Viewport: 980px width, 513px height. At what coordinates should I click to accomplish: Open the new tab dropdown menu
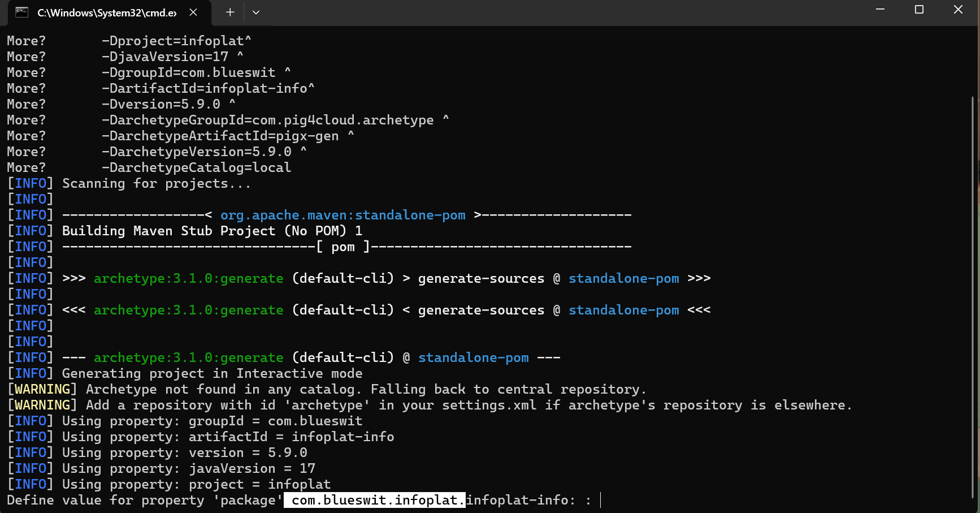click(x=256, y=12)
